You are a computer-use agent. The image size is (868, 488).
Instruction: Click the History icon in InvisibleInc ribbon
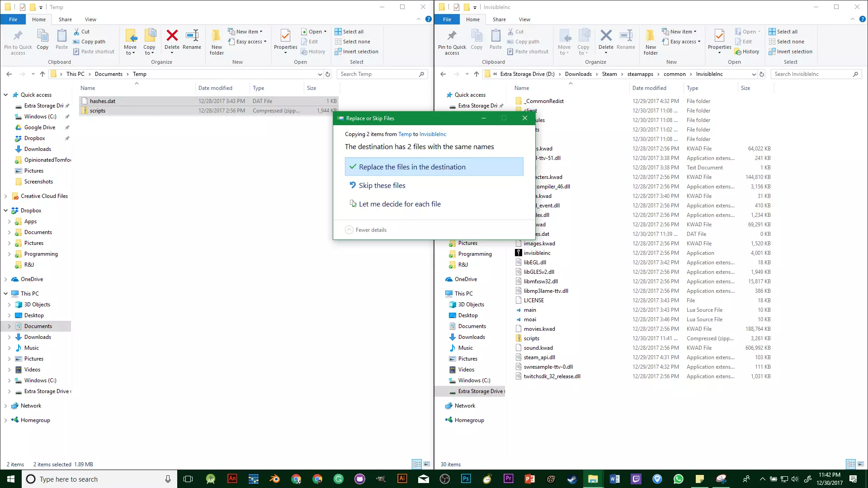click(747, 52)
